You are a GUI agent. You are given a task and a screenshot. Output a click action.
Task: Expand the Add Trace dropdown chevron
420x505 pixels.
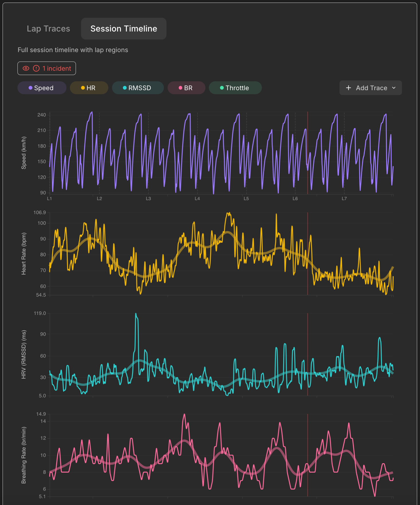[x=394, y=88]
